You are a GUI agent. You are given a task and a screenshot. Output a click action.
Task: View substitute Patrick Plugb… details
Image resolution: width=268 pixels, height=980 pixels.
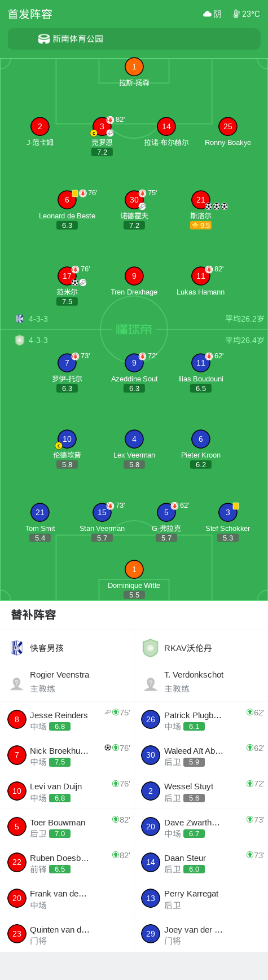[201, 719]
